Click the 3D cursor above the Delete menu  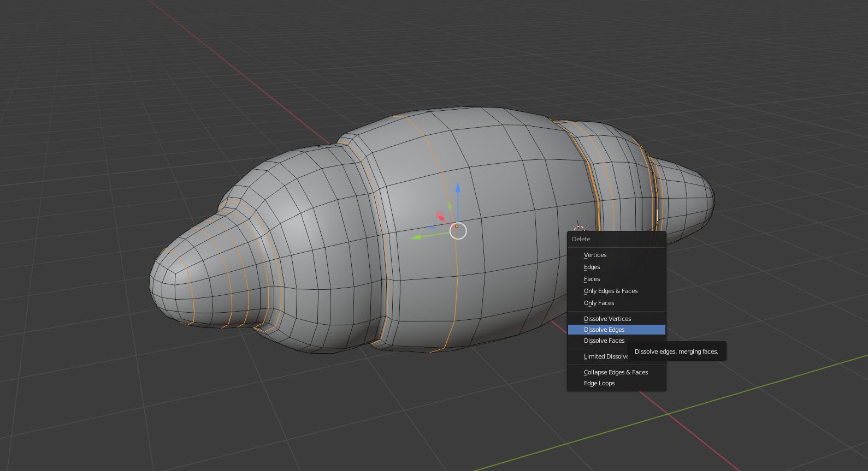pos(579,228)
